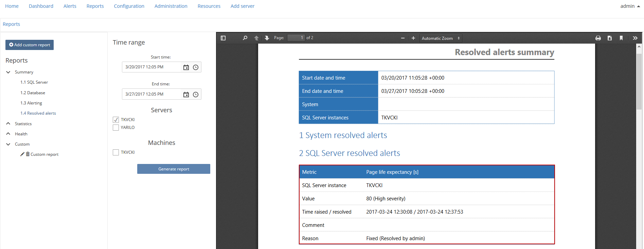
Task: Uncheck the TKVCKI server checkbox
Action: [116, 120]
